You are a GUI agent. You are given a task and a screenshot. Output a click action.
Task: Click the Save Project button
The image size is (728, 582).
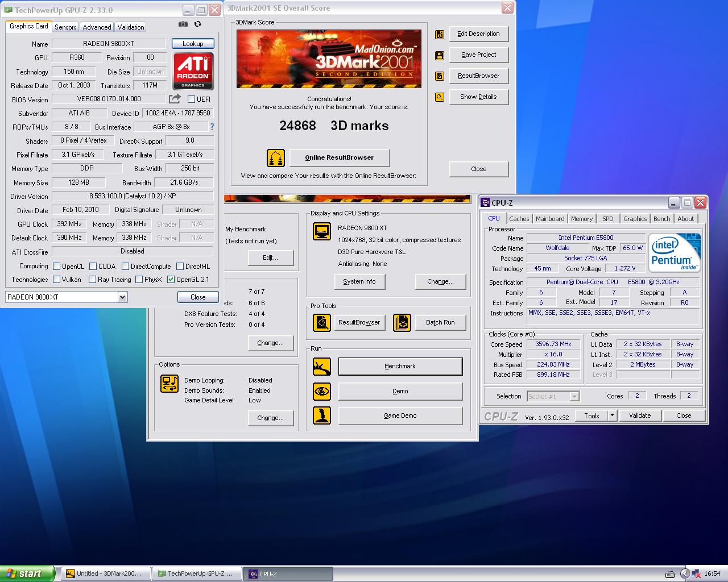tap(479, 55)
